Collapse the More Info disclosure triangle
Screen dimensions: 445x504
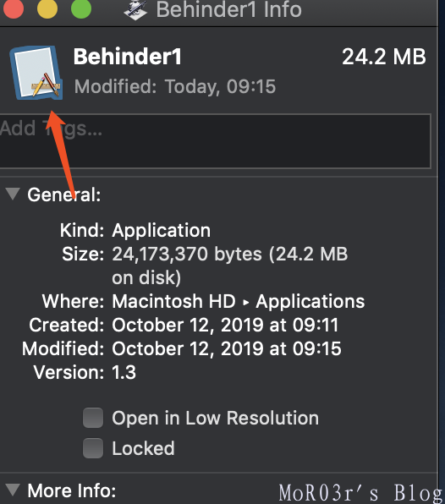13,490
